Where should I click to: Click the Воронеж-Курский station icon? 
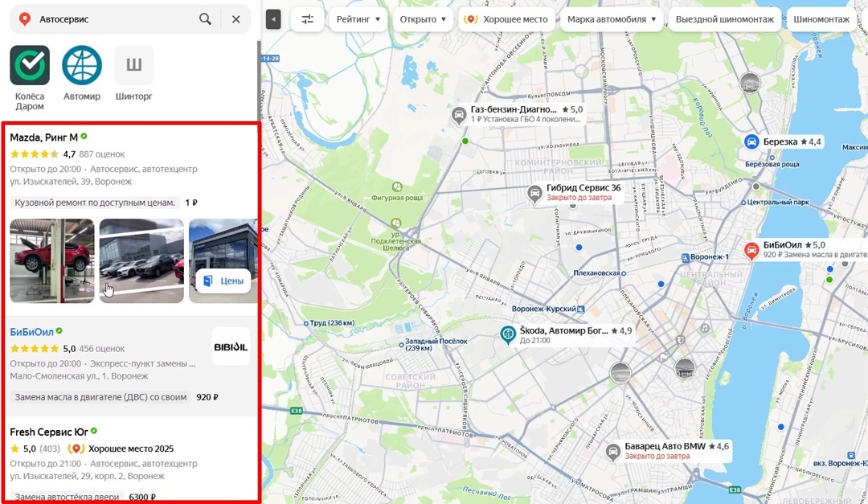pos(581,309)
